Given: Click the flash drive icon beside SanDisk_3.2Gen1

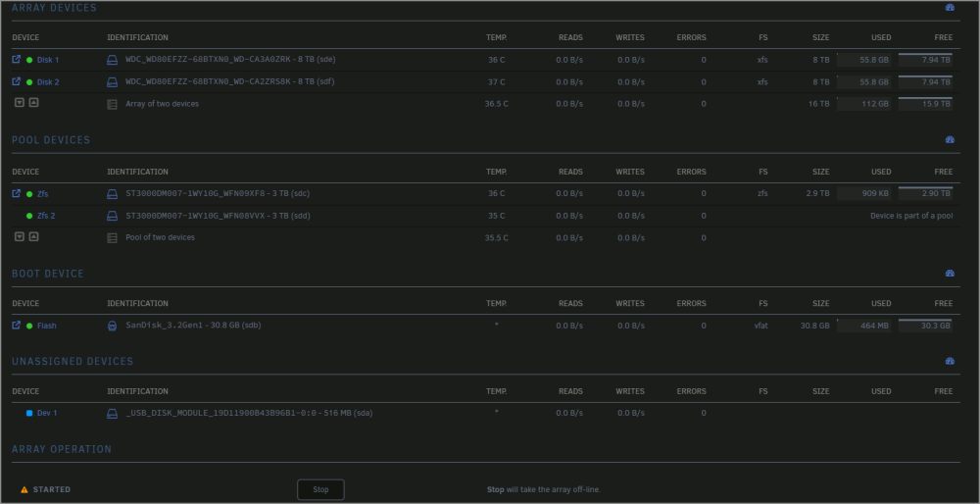Looking at the screenshot, I should (112, 326).
